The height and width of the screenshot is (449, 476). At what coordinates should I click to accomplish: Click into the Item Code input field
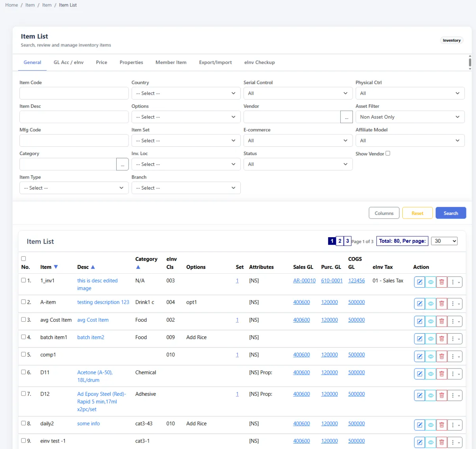pyautogui.click(x=74, y=93)
